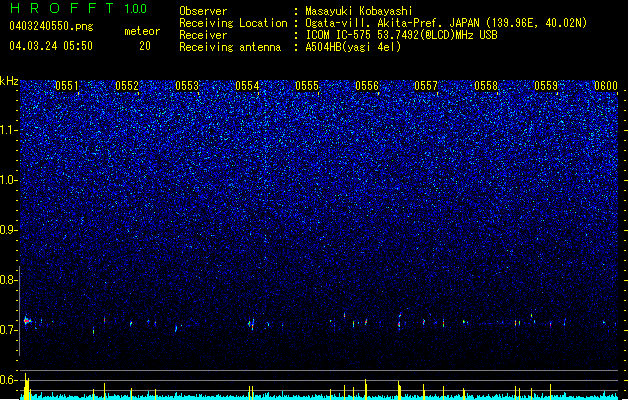Click the 0555 time marker
Screen dimensions: 629x400
tap(307, 86)
